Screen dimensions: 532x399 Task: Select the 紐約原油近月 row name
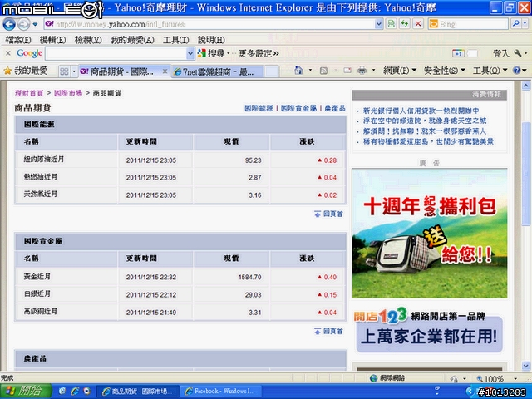(43, 159)
